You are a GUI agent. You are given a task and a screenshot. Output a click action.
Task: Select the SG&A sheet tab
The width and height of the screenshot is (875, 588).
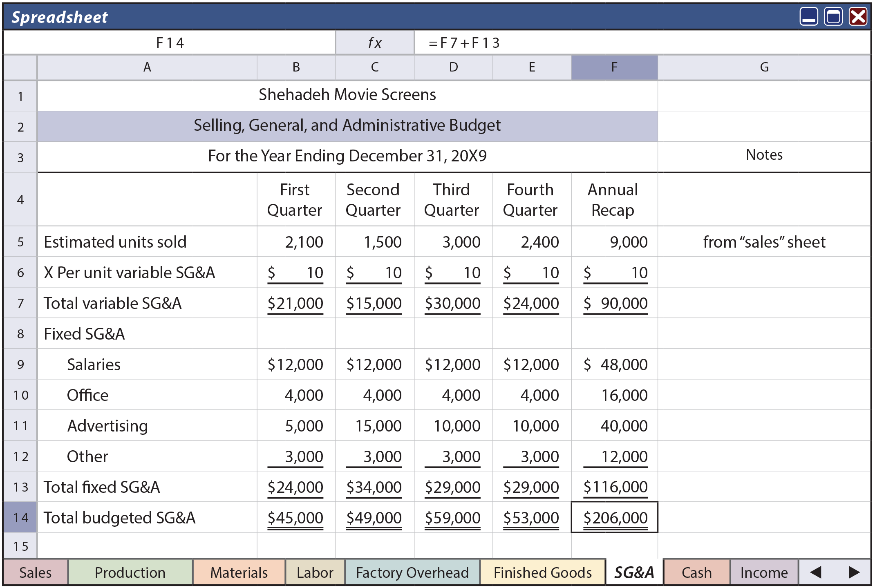[634, 572]
